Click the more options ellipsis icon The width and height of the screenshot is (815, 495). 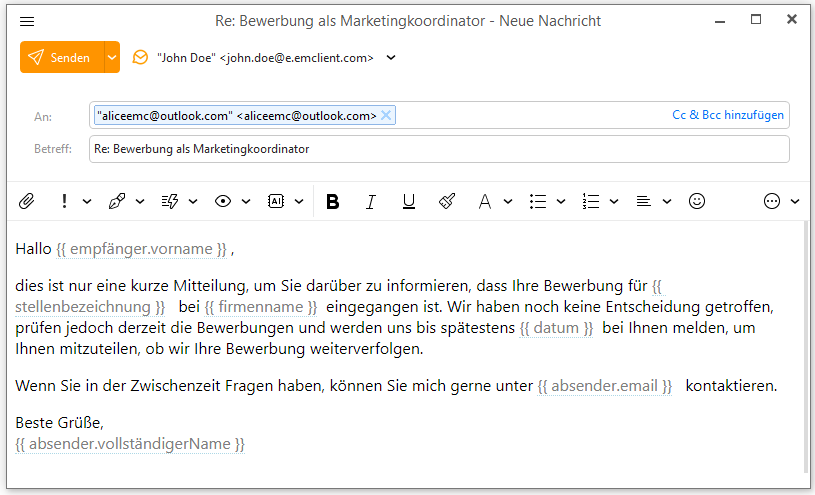coord(771,201)
